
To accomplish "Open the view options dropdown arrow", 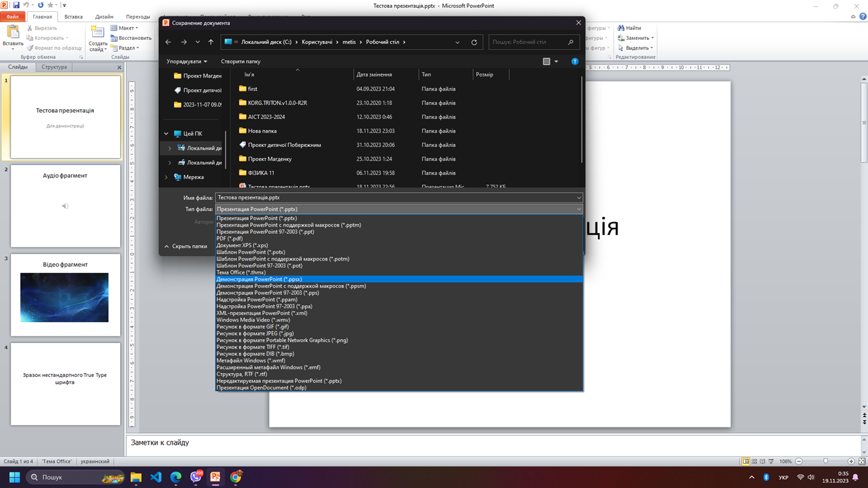I will pos(556,61).
